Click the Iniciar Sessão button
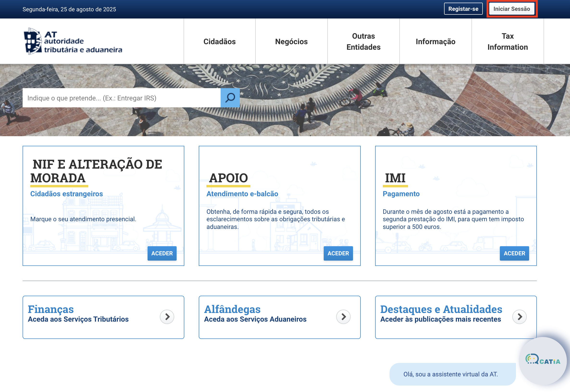 512,9
